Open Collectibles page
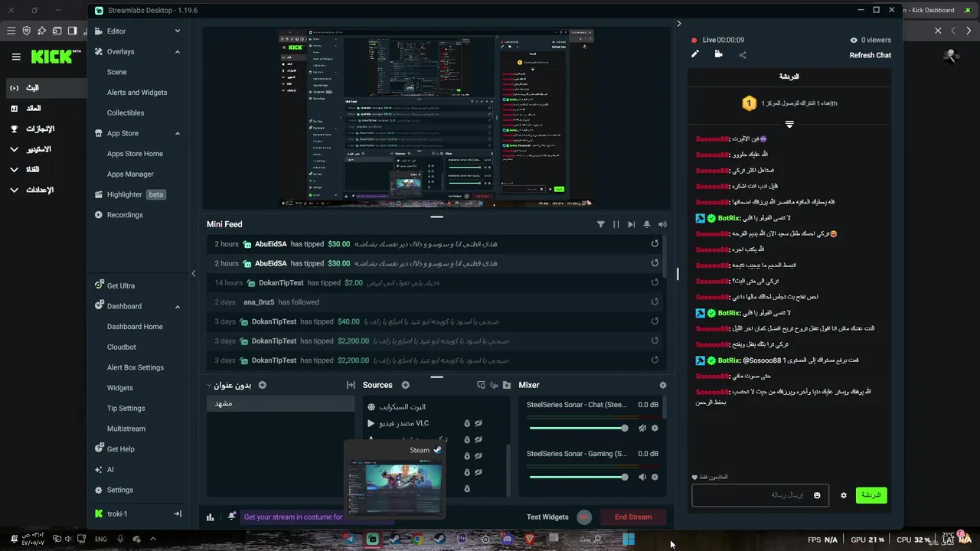Viewport: 980px width, 551px height. coord(126,113)
